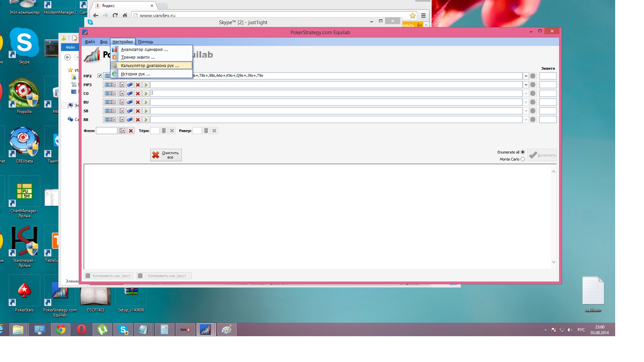Open flop card picker icon
Image resolution: width=644 pixels, height=362 pixels.
tap(122, 131)
